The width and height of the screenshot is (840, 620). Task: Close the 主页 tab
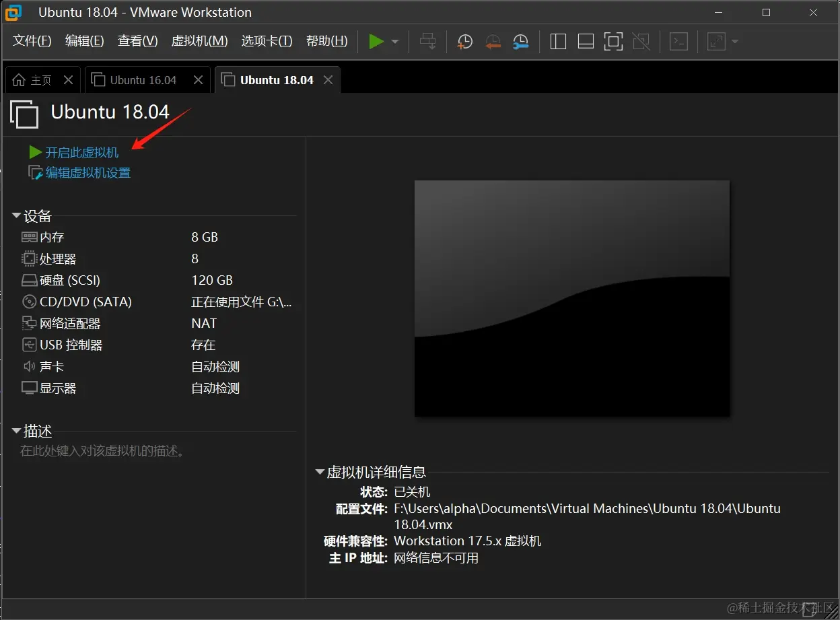pos(68,80)
